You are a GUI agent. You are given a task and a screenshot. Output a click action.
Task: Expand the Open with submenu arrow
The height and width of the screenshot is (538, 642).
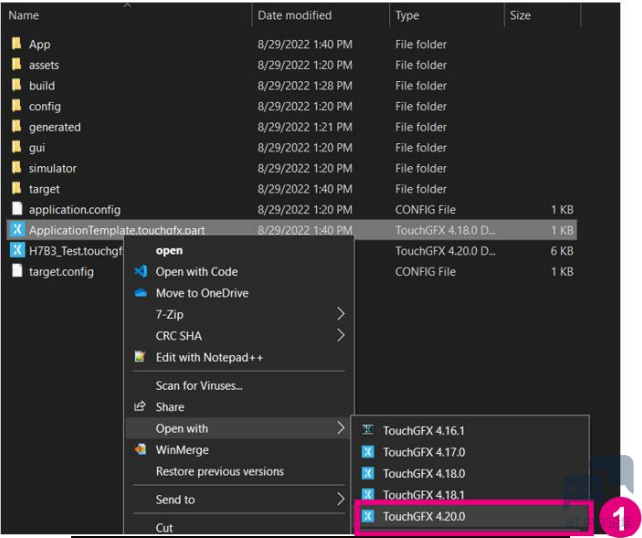[341, 428]
